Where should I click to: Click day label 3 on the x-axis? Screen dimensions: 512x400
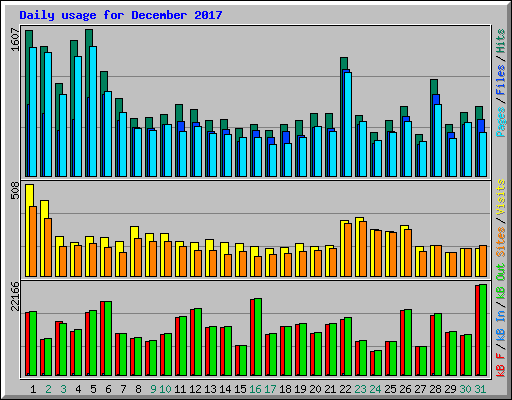63,389
